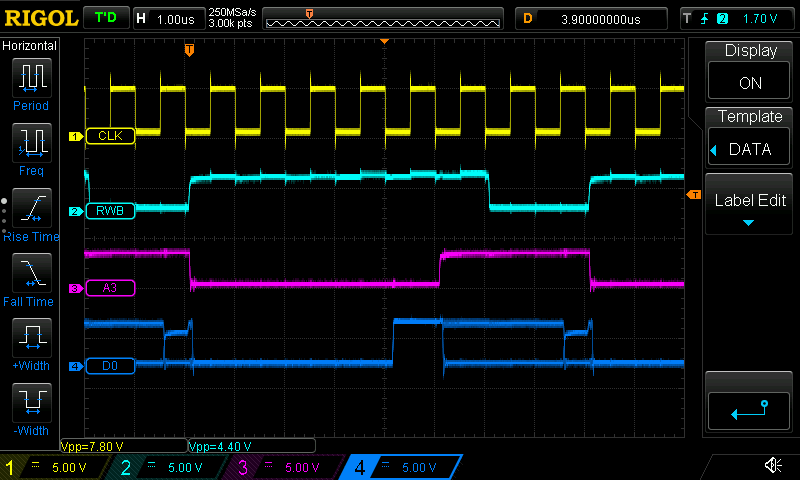Select the +Width measurement icon
Viewport: 800px width, 480px height.
[30, 337]
